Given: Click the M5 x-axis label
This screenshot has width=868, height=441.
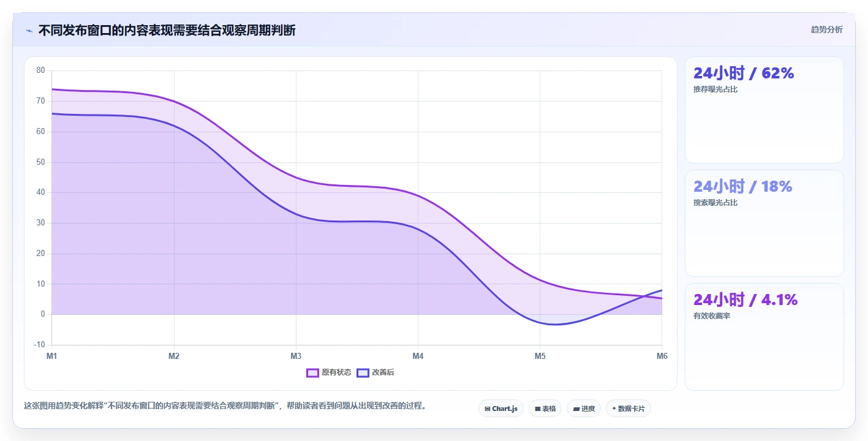Looking at the screenshot, I should point(540,356).
